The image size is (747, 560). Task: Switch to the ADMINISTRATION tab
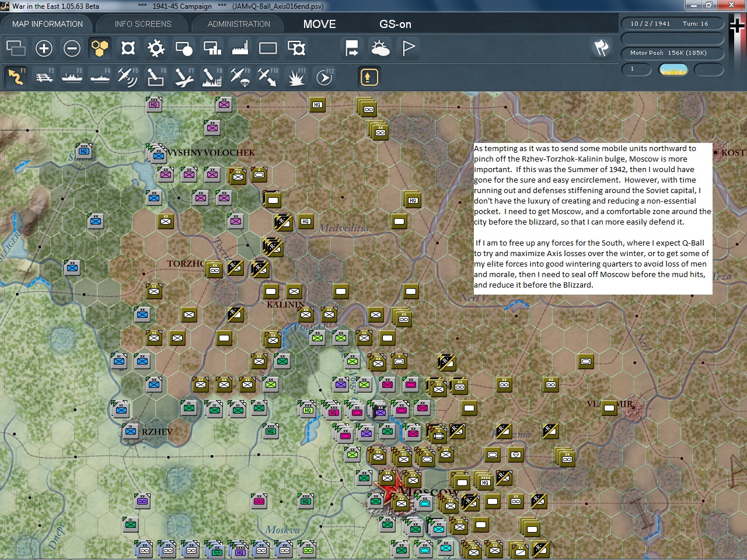click(239, 24)
